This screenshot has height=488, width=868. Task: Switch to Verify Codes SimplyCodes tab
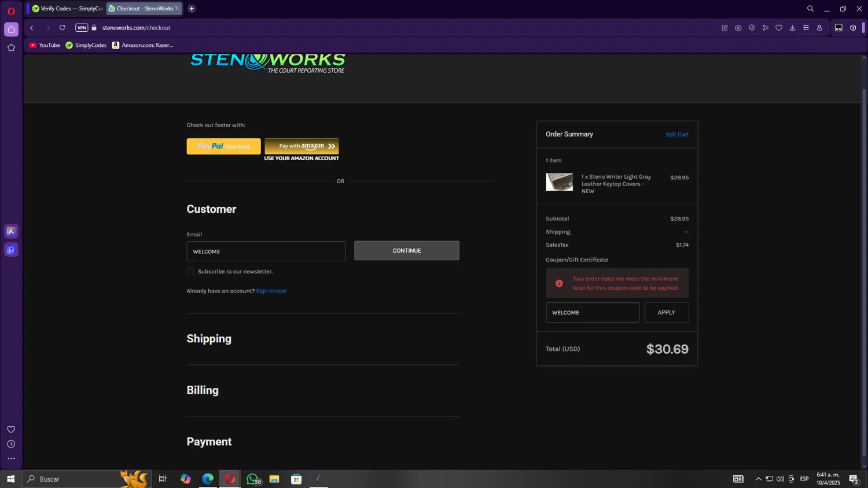67,9
